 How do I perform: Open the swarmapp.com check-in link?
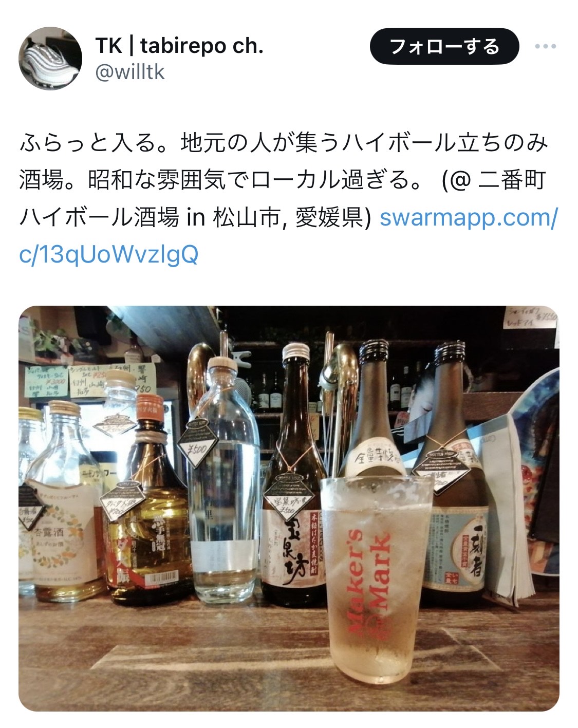pyautogui.click(x=468, y=218)
